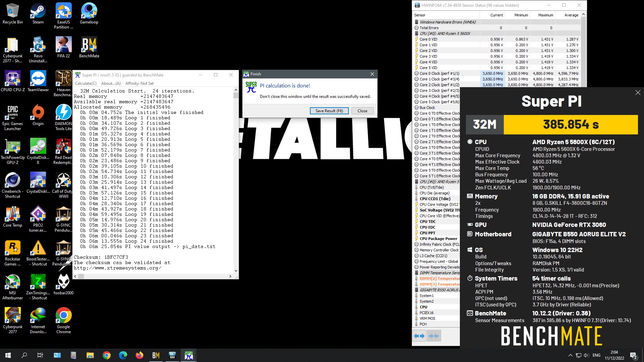The image size is (644, 362).
Task: Click Current column header in HWiNFO
Action: [x=492, y=15]
